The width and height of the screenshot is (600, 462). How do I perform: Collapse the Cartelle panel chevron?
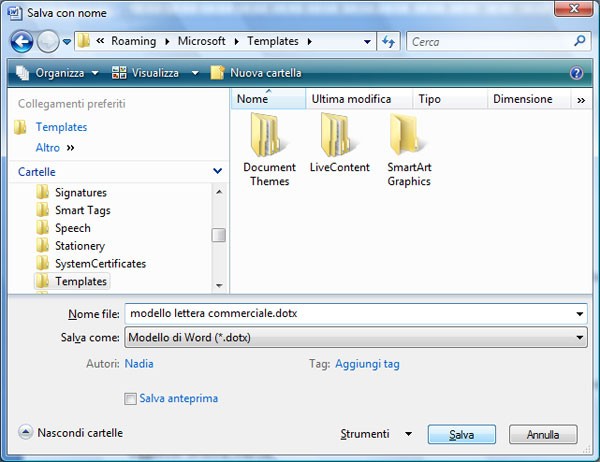[x=218, y=172]
